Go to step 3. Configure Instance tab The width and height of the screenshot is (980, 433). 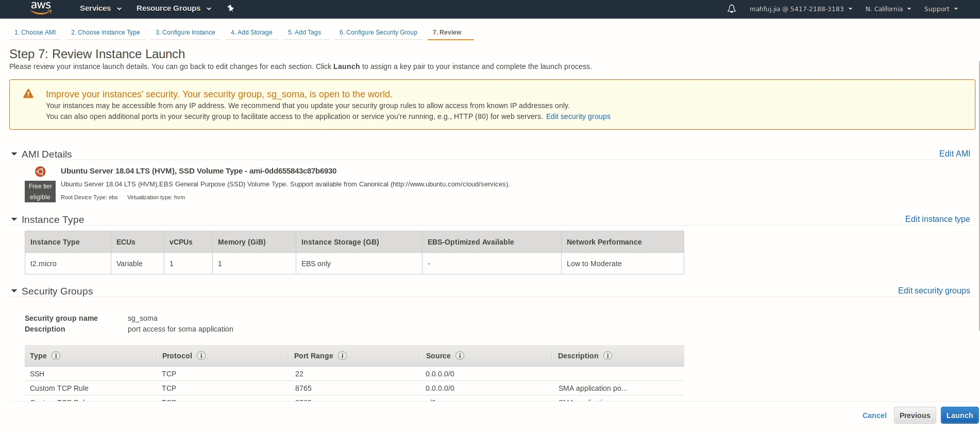coord(185,32)
